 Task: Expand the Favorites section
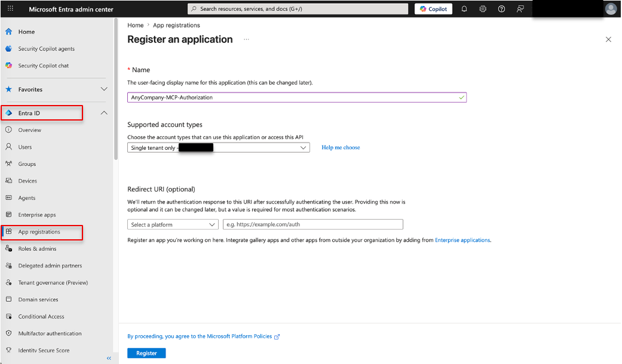click(x=104, y=89)
